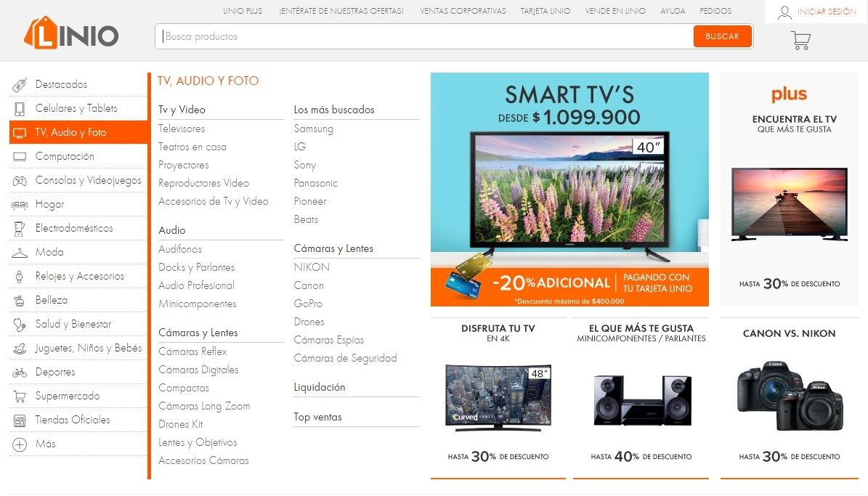Screen dimensions: 868x496
Task: Choose the LG brand link
Action: (299, 147)
